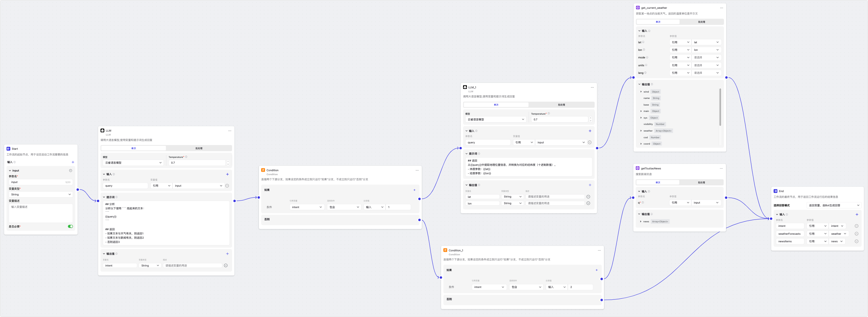Add a condition in Condition node's 如果 branch
The height and width of the screenshot is (317, 868).
[x=414, y=190]
